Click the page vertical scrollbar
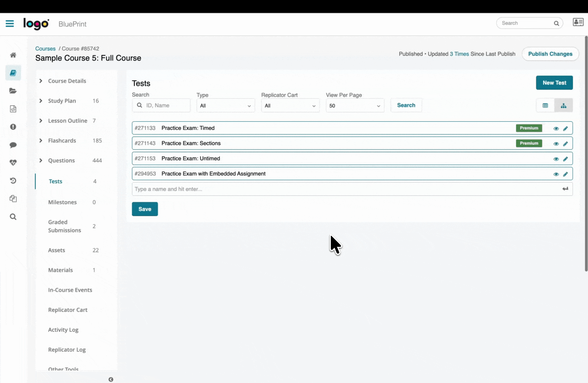The width and height of the screenshot is (588, 383). coord(586,154)
